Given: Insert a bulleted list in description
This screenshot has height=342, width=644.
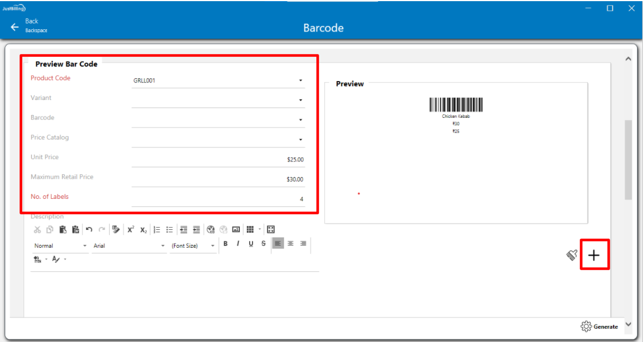Looking at the screenshot, I should click(x=169, y=229).
